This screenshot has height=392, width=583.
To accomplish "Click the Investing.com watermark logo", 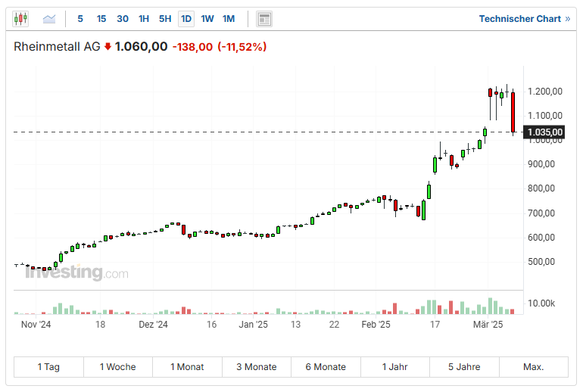I will click(76, 273).
